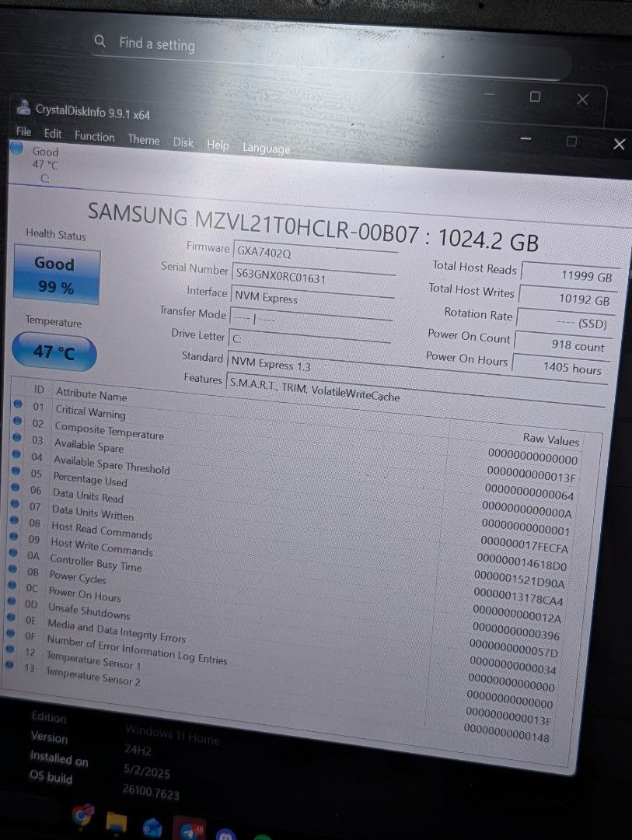The image size is (632, 840).
Task: Click the Total Host Reads value 11999 GB
Action: coord(571,275)
